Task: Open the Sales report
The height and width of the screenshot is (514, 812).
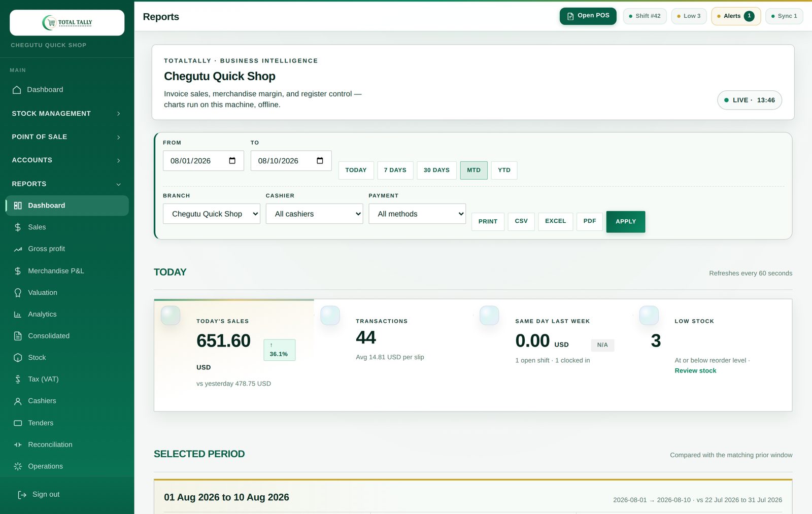Action: [x=67, y=227]
